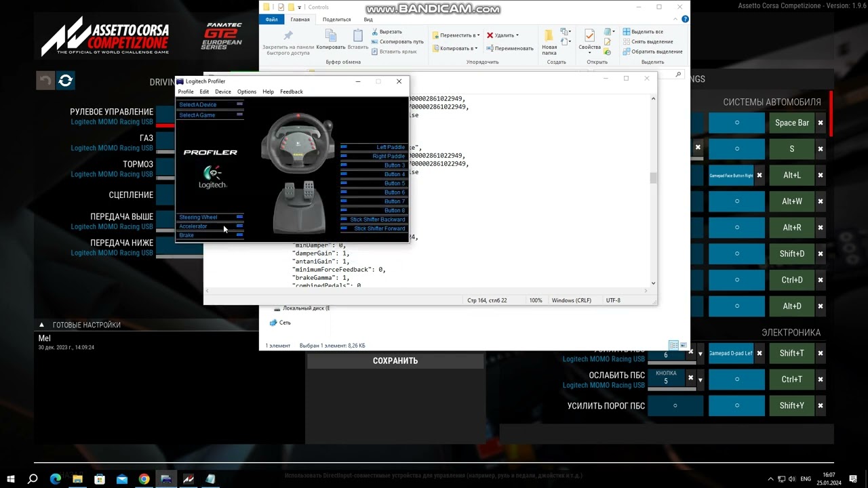
Task: Click Left Paddle assignment in Profiler
Action: (374, 147)
